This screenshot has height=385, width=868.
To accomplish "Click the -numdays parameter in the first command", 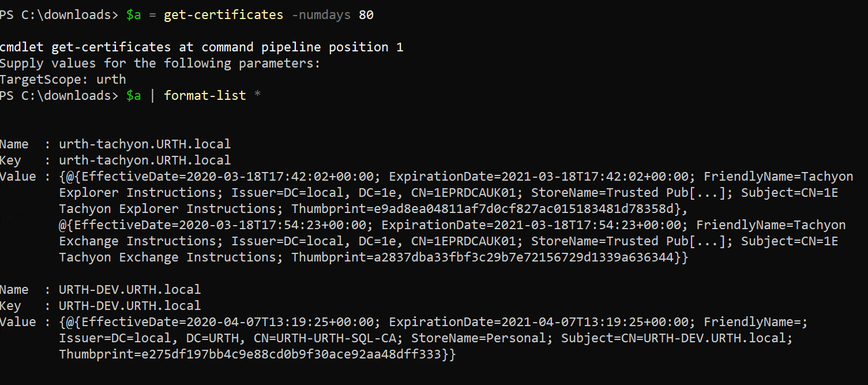I will (321, 15).
